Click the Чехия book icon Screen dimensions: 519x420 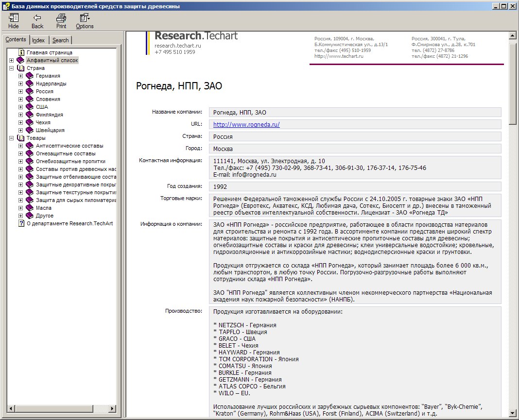coord(30,122)
